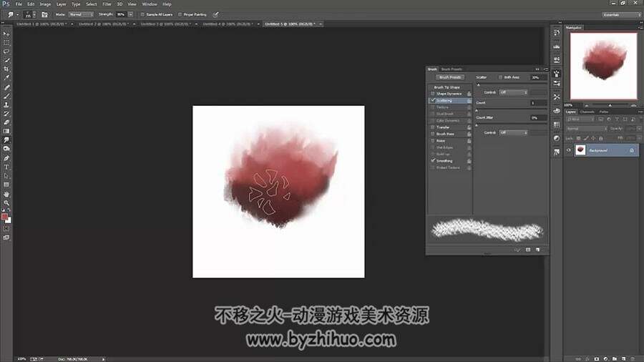Select the Pen tool
The height and width of the screenshot is (362, 644).
pos(6,158)
